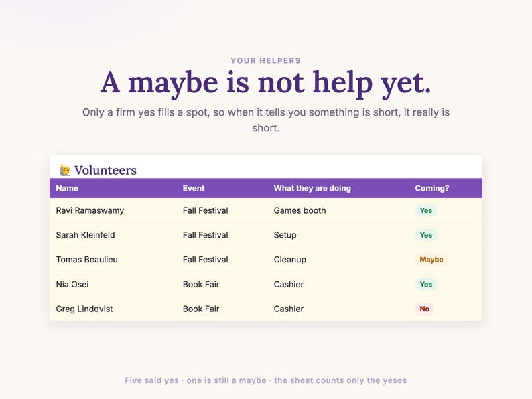Select the Sarah Kleinfeld name cell
Screen dimensions: 532x399
pyautogui.click(x=85, y=235)
